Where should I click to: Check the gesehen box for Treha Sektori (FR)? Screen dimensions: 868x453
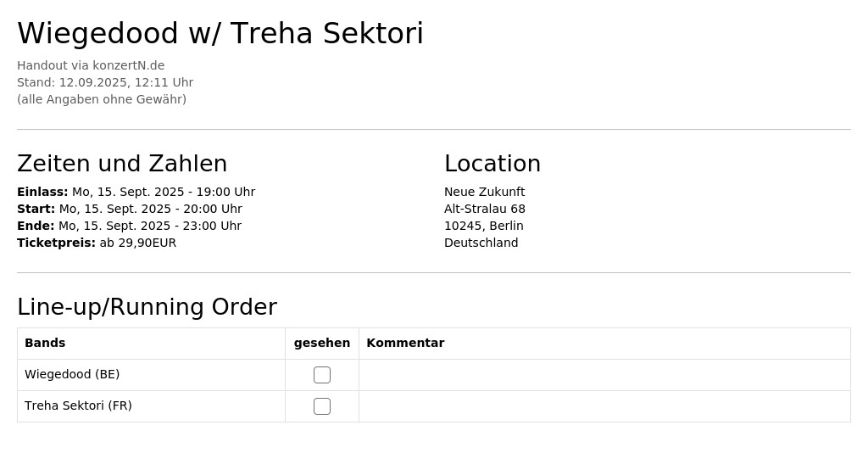click(322, 406)
